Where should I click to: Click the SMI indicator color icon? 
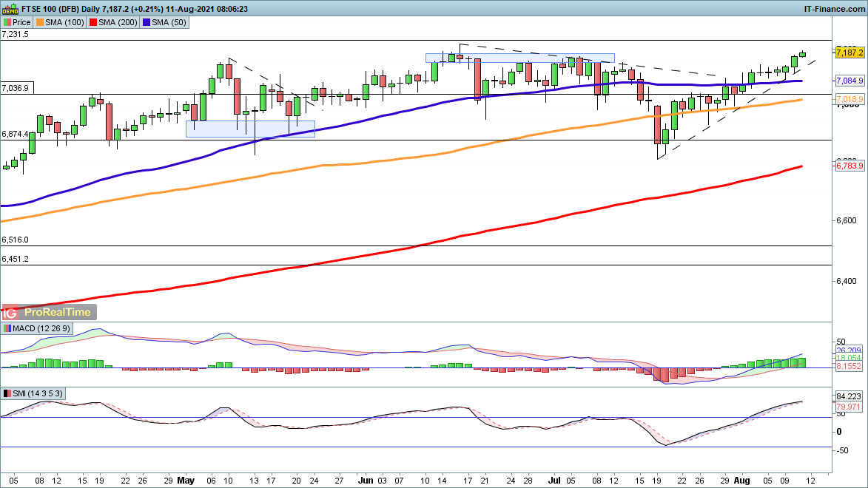pyautogui.click(x=8, y=393)
